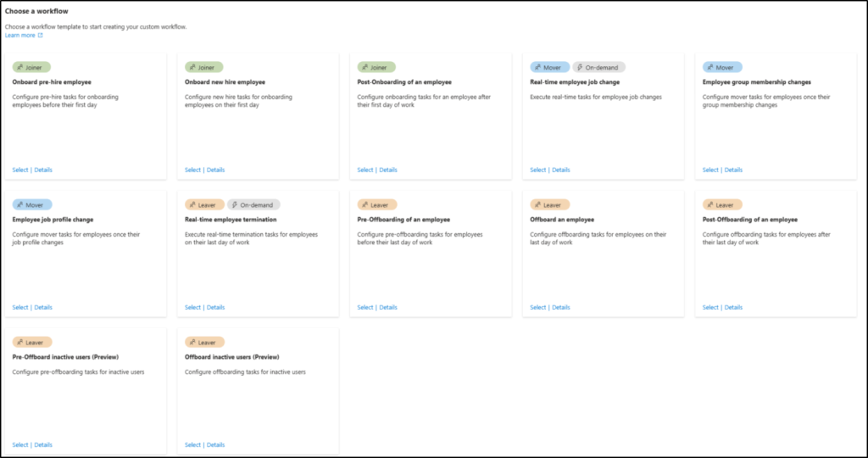Select the Pre-Offboard inactive users (Preview) template
868x458 pixels.
[x=20, y=444]
